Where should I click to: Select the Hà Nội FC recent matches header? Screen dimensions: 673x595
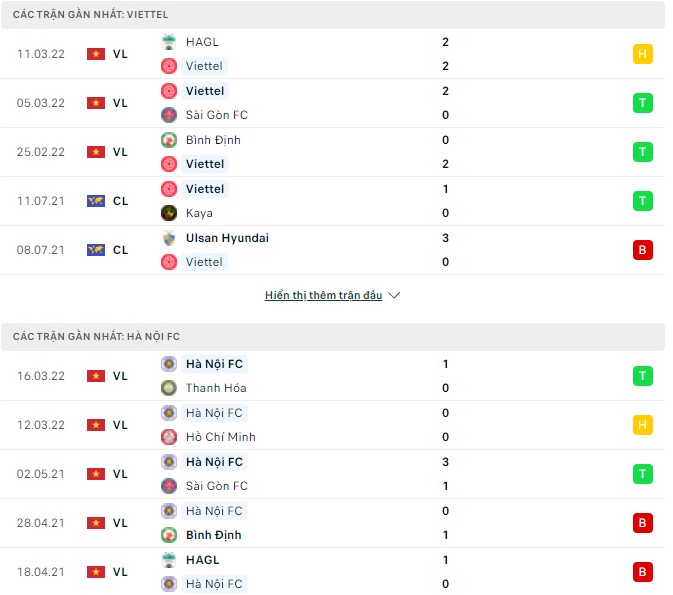point(96,337)
